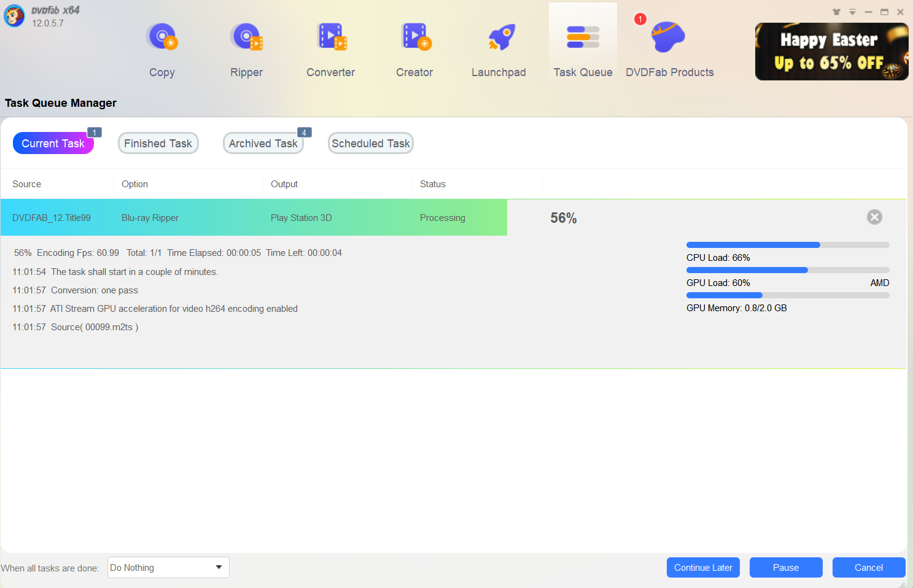Close the DVDFab window
This screenshot has height=588, width=913.
900,12
